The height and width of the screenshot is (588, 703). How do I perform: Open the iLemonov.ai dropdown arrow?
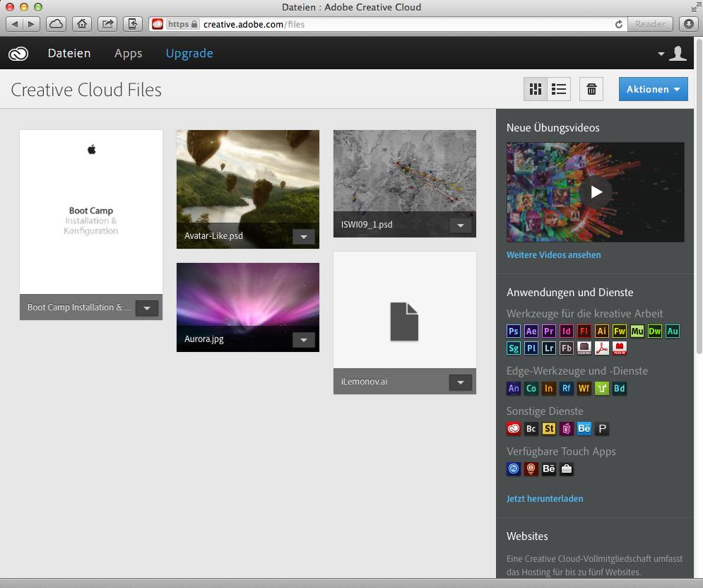461,382
